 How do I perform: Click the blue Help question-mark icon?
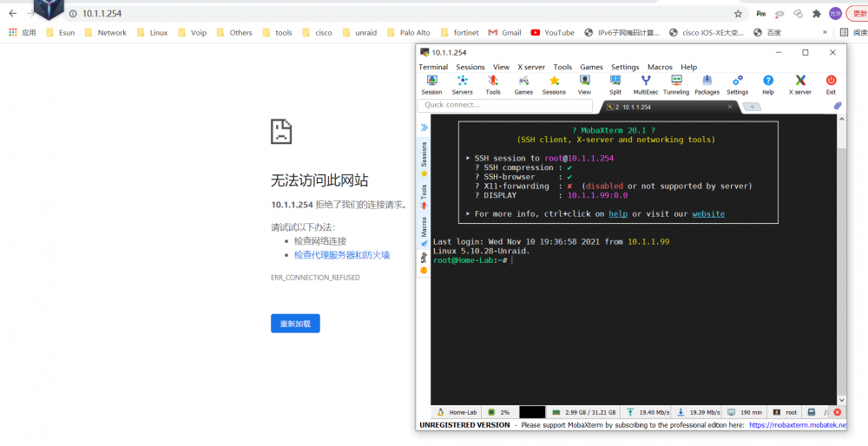pos(768,85)
